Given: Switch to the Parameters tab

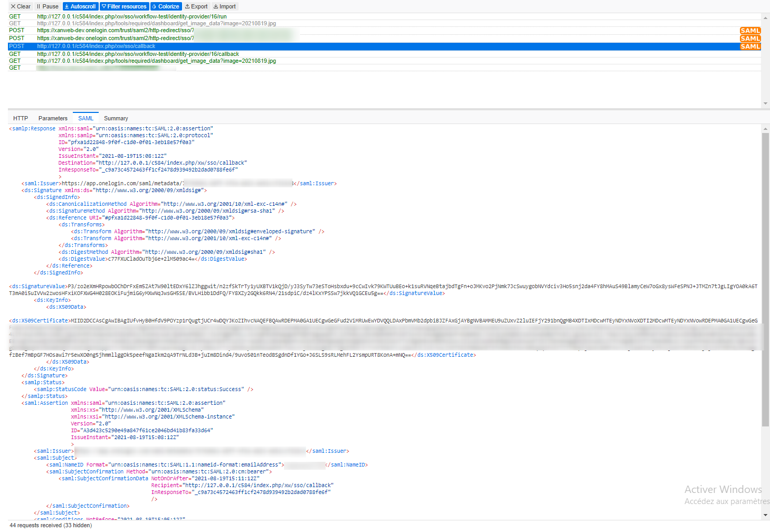Looking at the screenshot, I should point(53,118).
